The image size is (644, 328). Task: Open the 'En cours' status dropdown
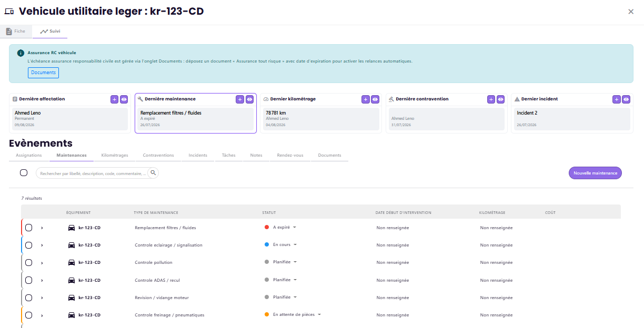coord(281,244)
